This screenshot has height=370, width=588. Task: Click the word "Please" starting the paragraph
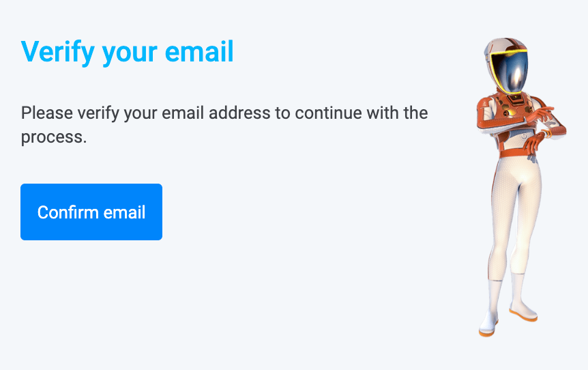pyautogui.click(x=47, y=113)
